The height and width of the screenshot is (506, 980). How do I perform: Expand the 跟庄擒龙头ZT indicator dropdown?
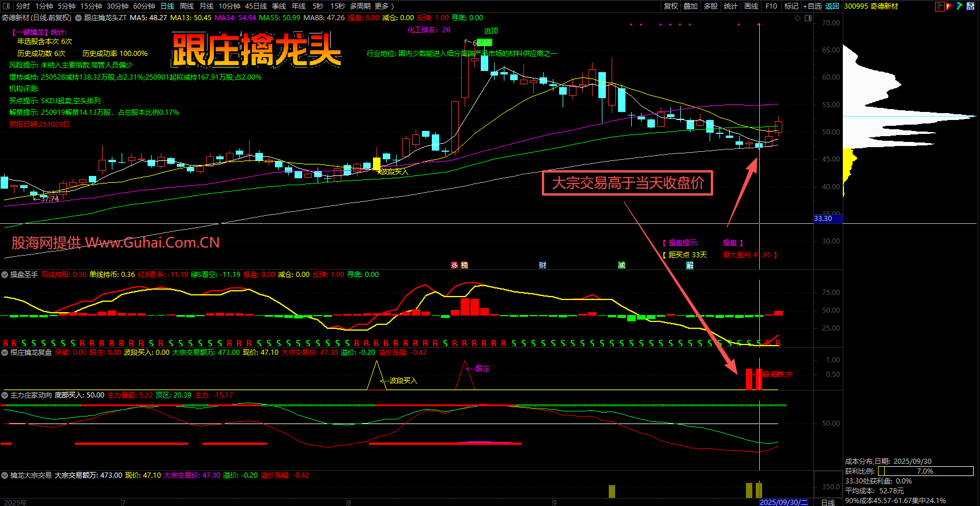pos(78,18)
